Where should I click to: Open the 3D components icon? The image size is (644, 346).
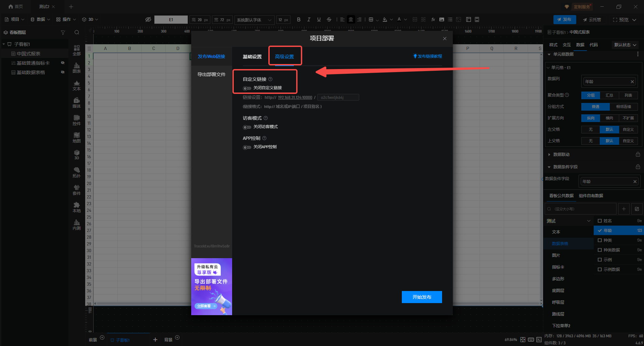(x=76, y=155)
